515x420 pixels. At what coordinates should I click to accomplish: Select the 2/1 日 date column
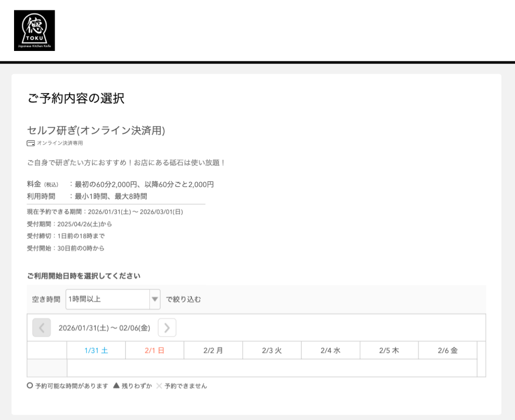click(x=154, y=350)
